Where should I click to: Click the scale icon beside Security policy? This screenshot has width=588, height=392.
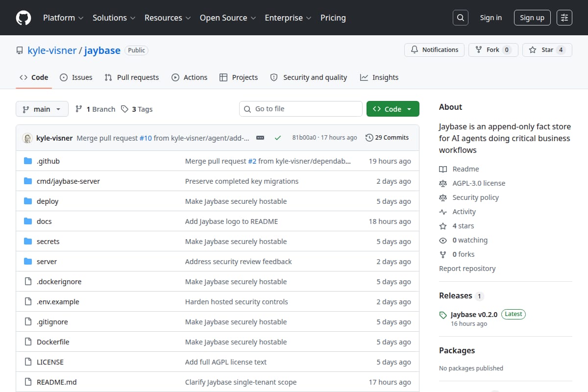(x=443, y=197)
